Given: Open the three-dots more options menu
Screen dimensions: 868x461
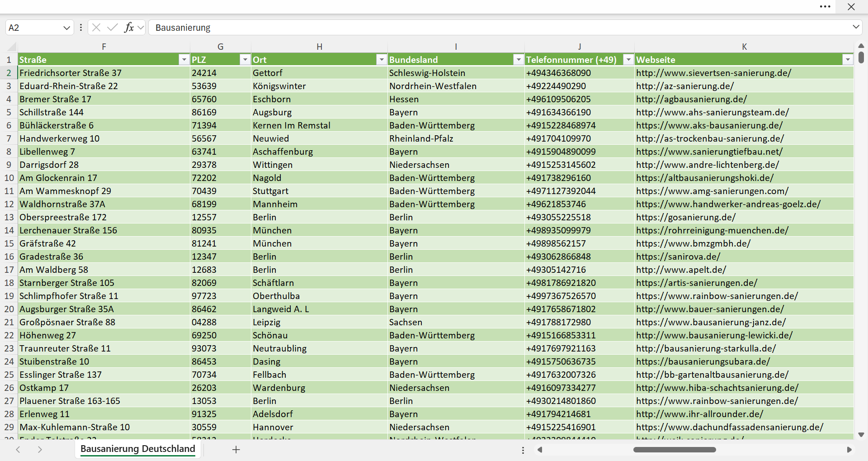Looking at the screenshot, I should tap(825, 7).
